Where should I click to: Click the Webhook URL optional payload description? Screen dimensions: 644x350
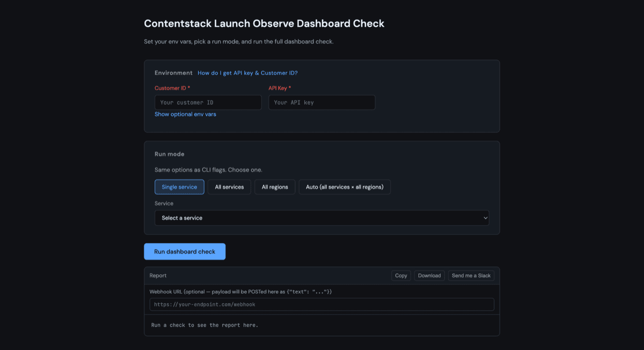[x=241, y=291]
